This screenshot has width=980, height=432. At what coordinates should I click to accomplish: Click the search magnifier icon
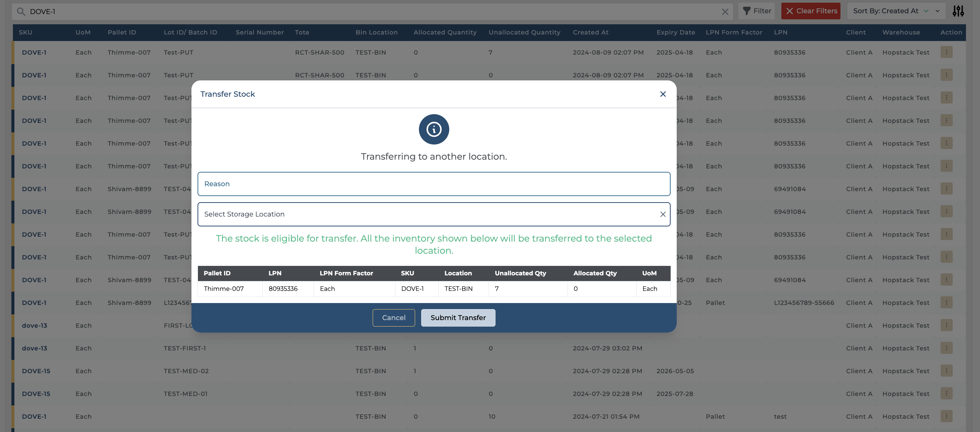[x=21, y=12]
